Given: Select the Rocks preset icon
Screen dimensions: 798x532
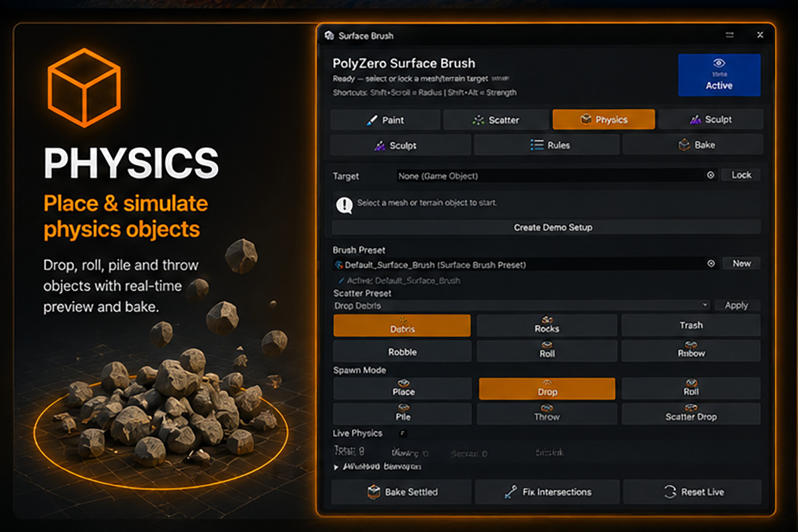Looking at the screenshot, I should point(547,320).
